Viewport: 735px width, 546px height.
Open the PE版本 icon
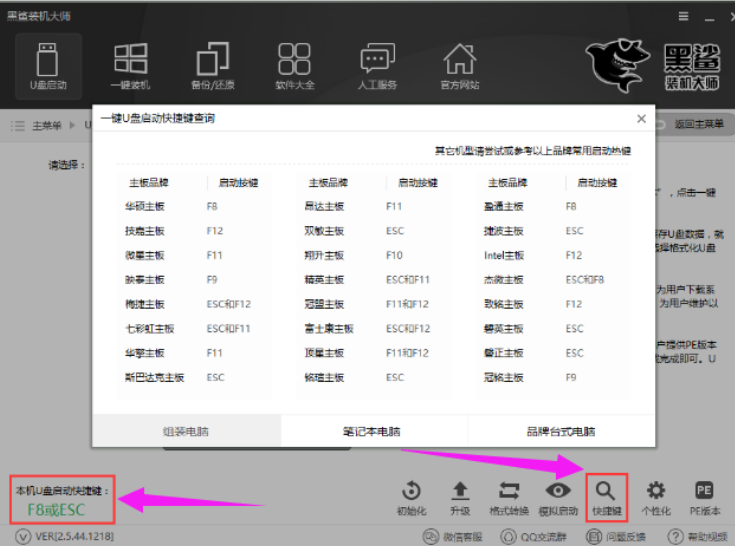pyautogui.click(x=704, y=498)
